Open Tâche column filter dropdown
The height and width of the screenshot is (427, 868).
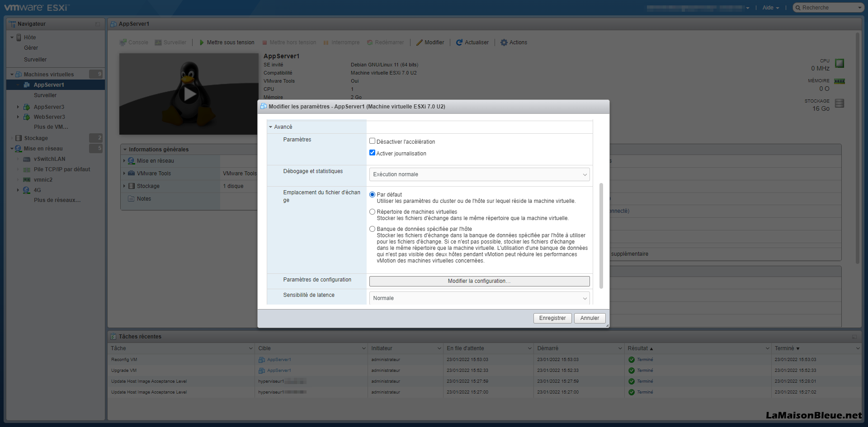[251, 348]
